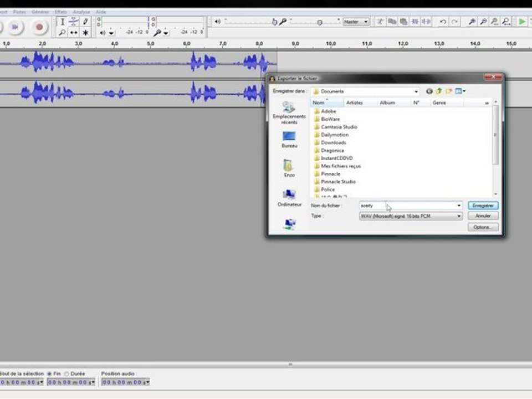Select the Envelope tool

pos(74,22)
